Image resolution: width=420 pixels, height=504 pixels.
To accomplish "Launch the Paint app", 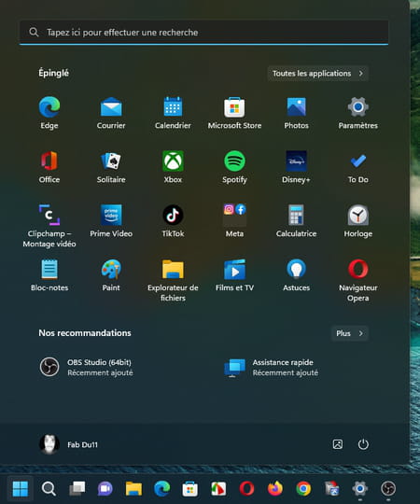I will 111,274.
